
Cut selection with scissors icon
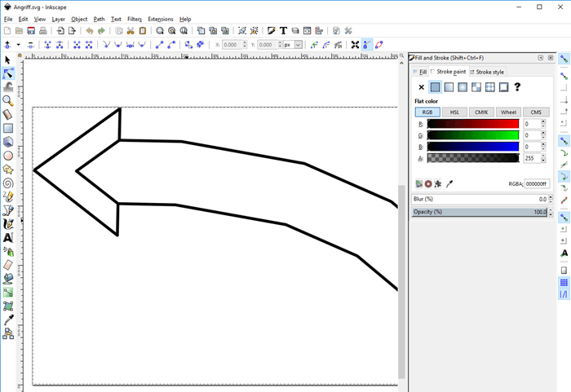coord(131,31)
